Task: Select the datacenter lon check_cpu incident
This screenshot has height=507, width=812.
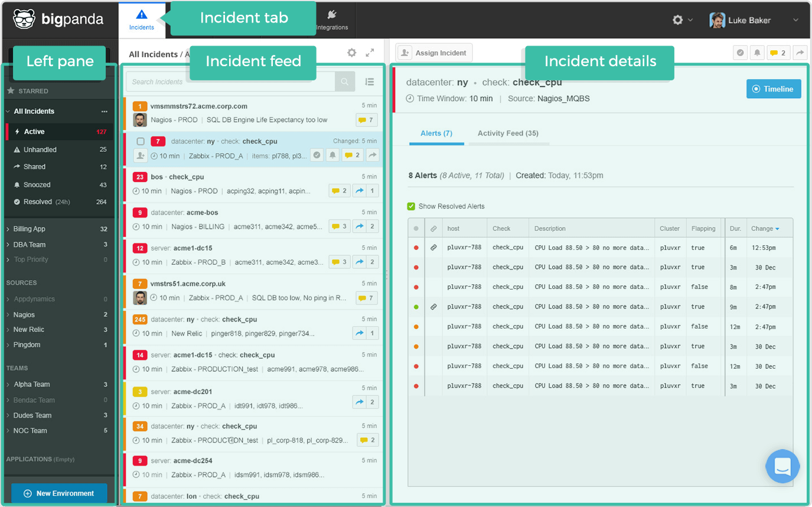Action: pyautogui.click(x=253, y=496)
